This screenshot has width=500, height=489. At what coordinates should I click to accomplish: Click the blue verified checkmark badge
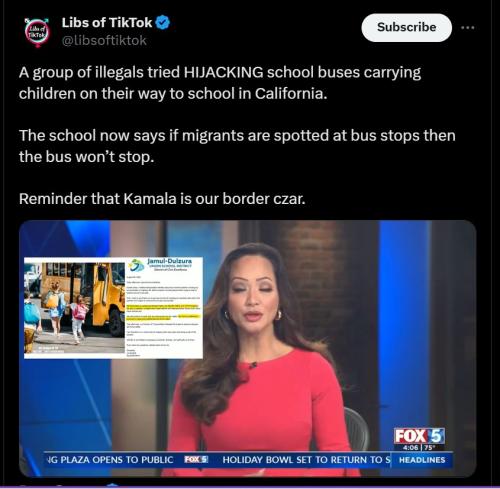pyautogui.click(x=163, y=23)
